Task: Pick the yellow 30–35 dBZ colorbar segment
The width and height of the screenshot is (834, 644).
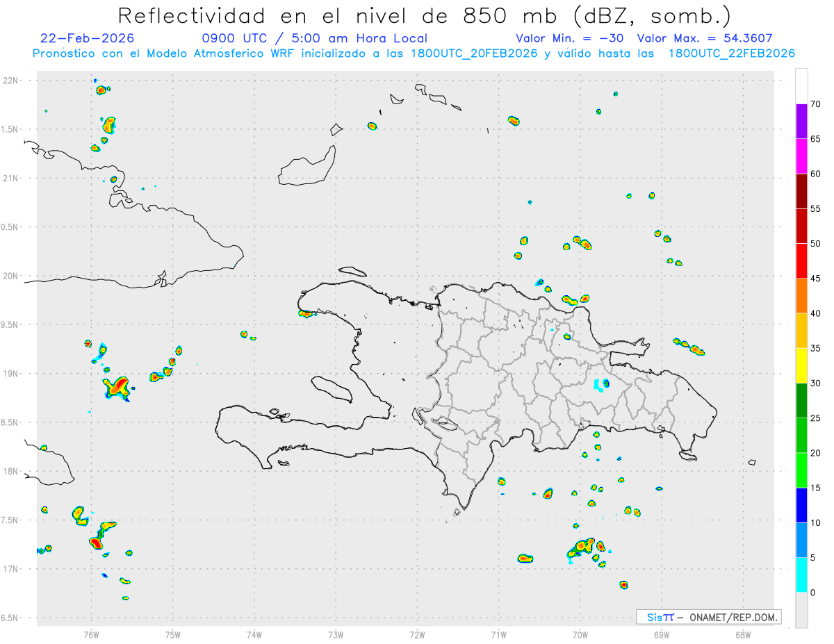Action: 801,365
